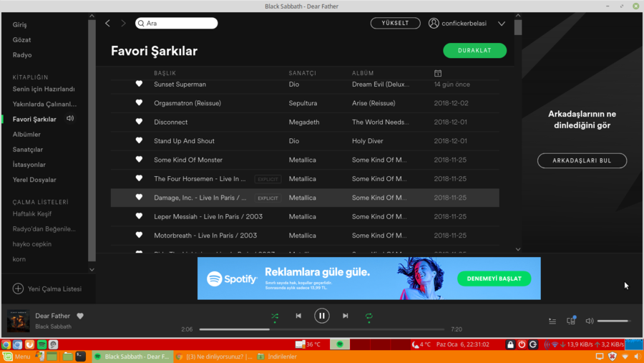
Task: Unlike Damage, Inc. heart
Action: coord(139,198)
